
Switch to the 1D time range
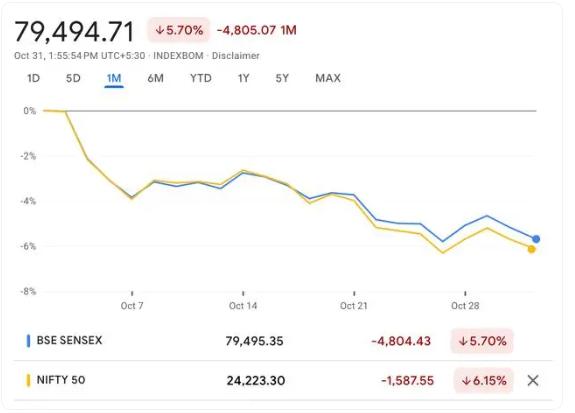33,78
